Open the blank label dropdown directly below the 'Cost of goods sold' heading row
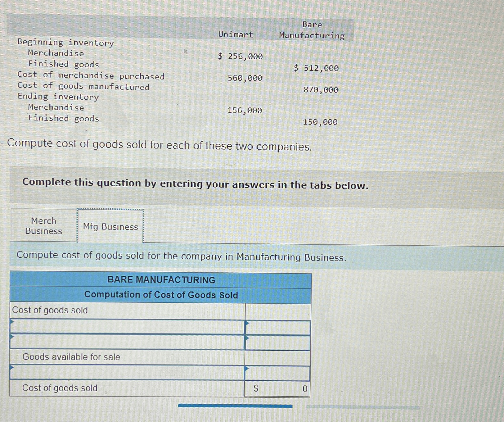This screenshot has width=504, height=422. pos(127,327)
